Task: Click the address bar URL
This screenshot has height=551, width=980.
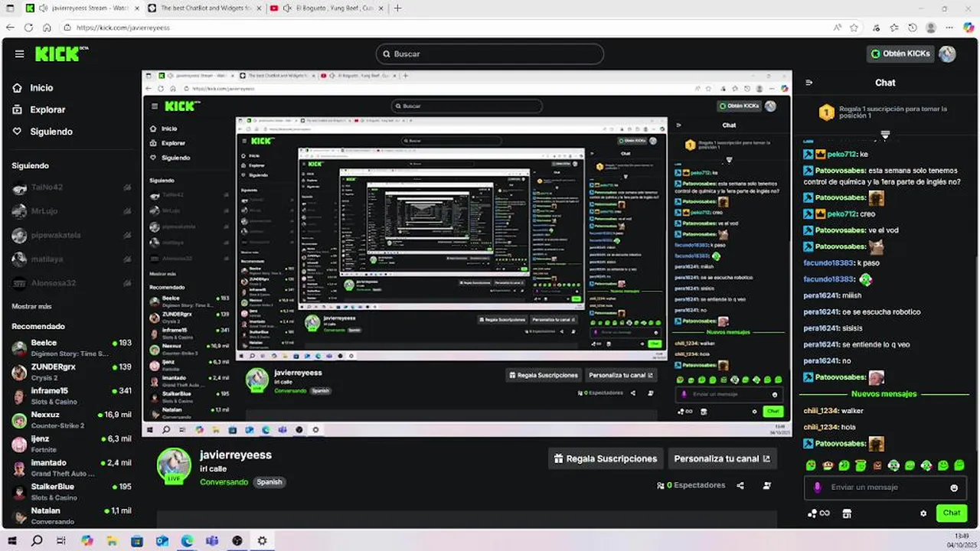Action: tap(122, 28)
